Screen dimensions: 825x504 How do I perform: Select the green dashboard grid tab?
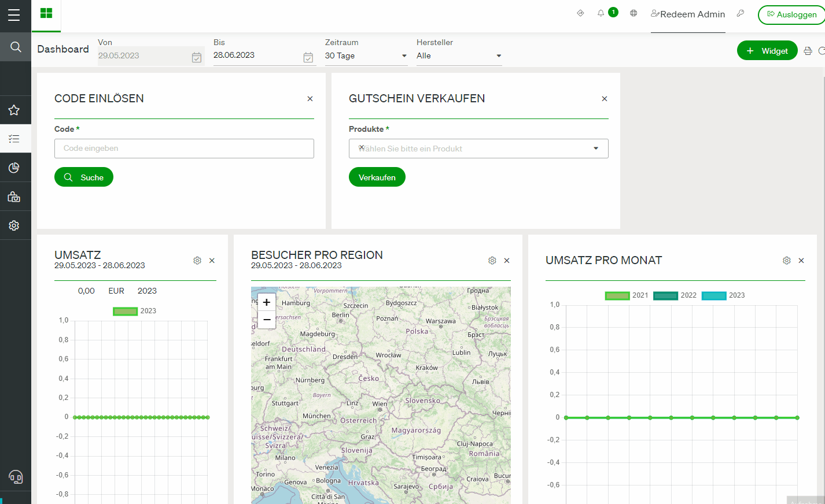pyautogui.click(x=46, y=14)
